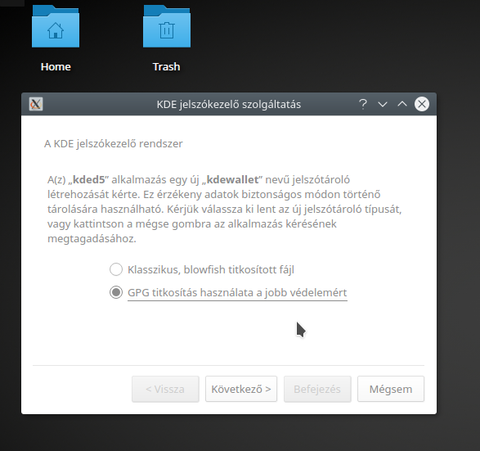Screen dimensions: 480x451
Task: Click the window title text KDE jelszókezelő szolgáltatás
Action: pyautogui.click(x=229, y=104)
